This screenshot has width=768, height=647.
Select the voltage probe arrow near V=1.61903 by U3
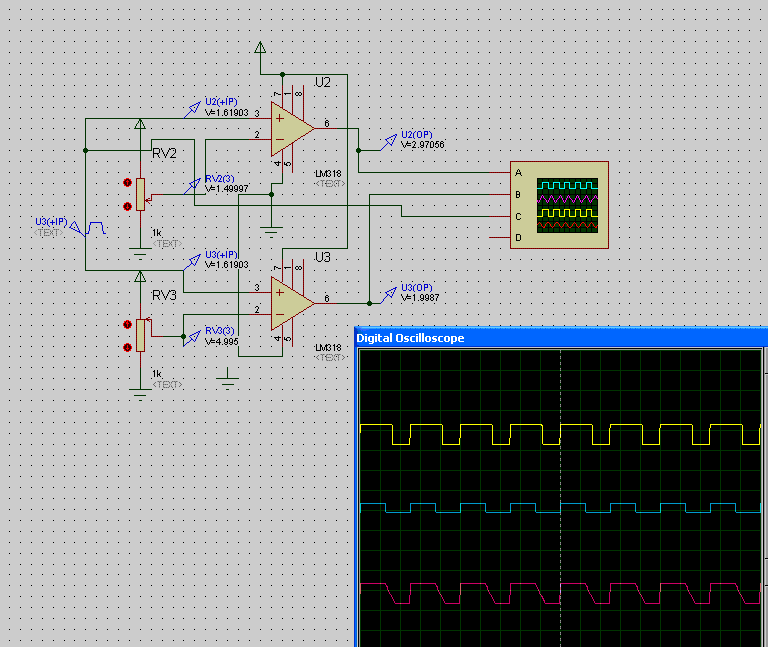(192, 262)
